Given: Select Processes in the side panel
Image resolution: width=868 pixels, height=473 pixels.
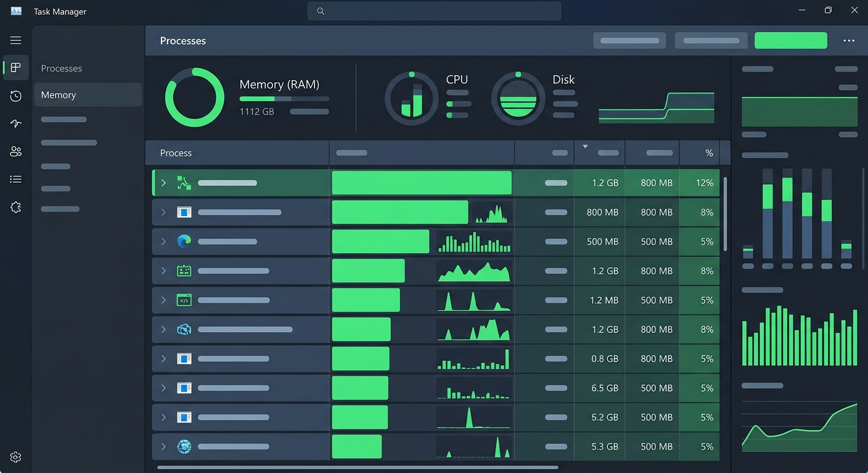Looking at the screenshot, I should [62, 68].
